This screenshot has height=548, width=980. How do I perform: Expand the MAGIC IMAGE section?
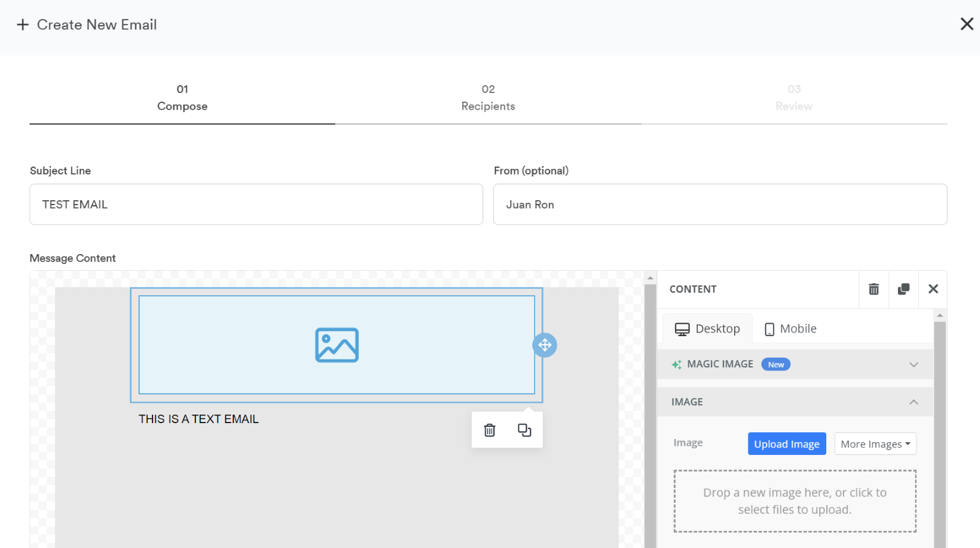coord(795,364)
